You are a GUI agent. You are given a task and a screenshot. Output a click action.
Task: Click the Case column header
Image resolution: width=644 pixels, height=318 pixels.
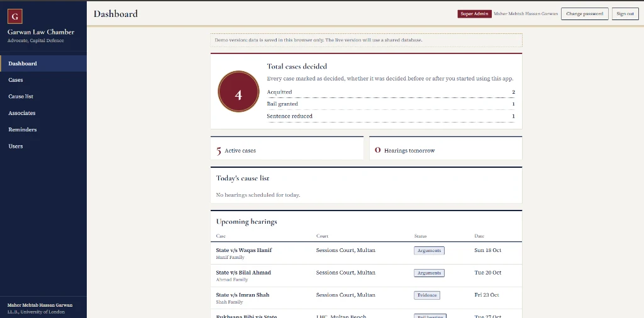click(x=221, y=236)
